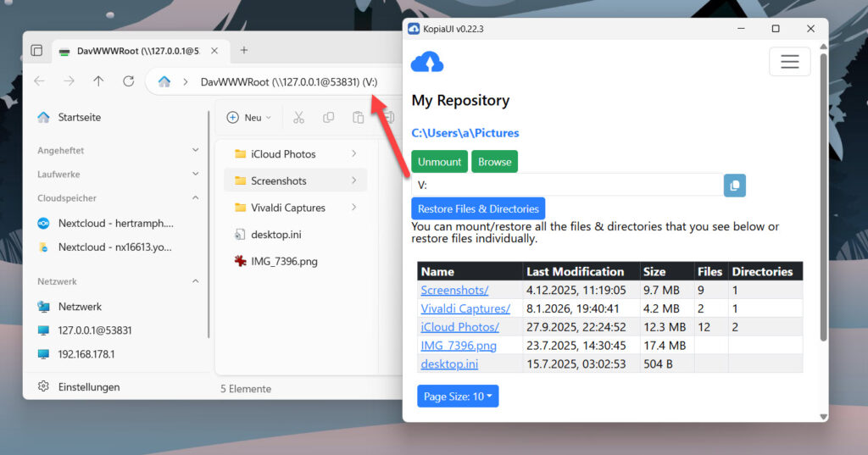Open a new Explorer tab with plus
This screenshot has width=868, height=455.
[x=244, y=50]
